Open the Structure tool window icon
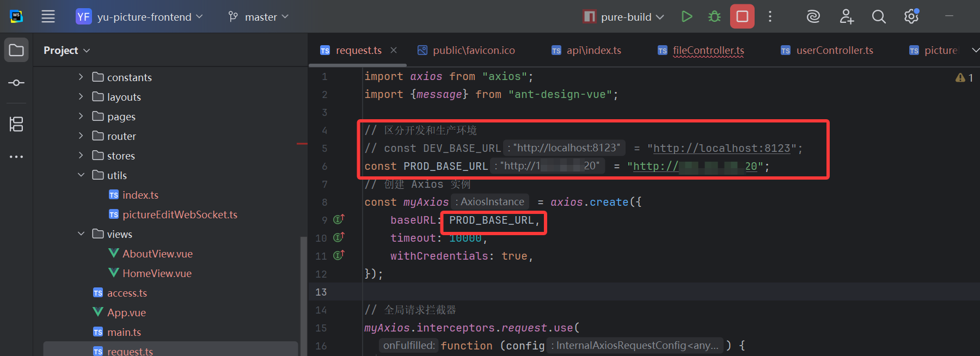Screen dimensions: 980x356 click(16, 124)
